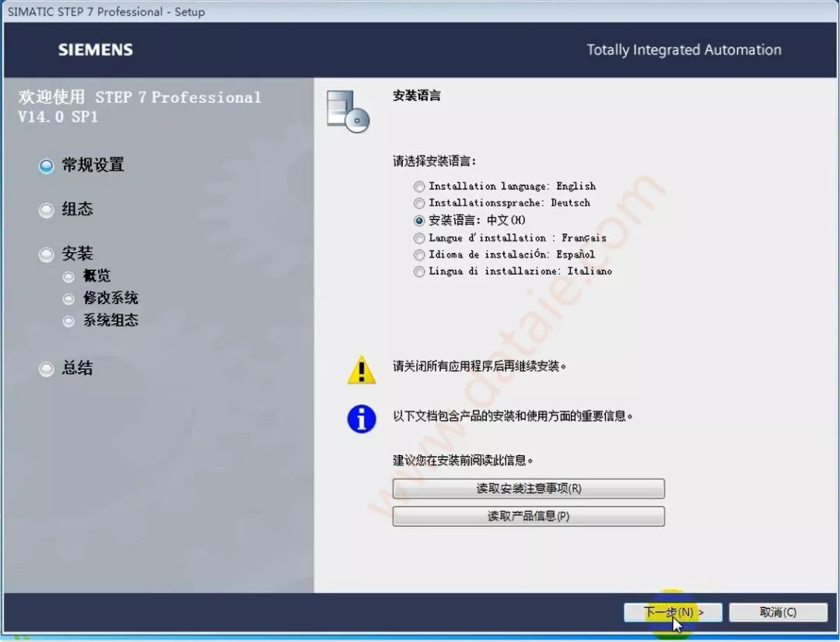This screenshot has height=642, width=840.
Task: Click the 欢迎使用 STEP 7 Professional title
Action: [x=139, y=107]
